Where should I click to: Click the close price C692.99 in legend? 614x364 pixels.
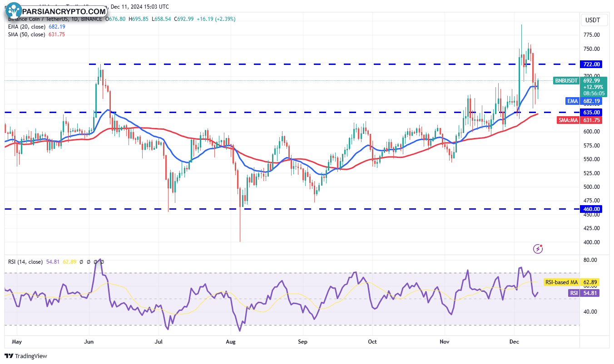(x=183, y=19)
